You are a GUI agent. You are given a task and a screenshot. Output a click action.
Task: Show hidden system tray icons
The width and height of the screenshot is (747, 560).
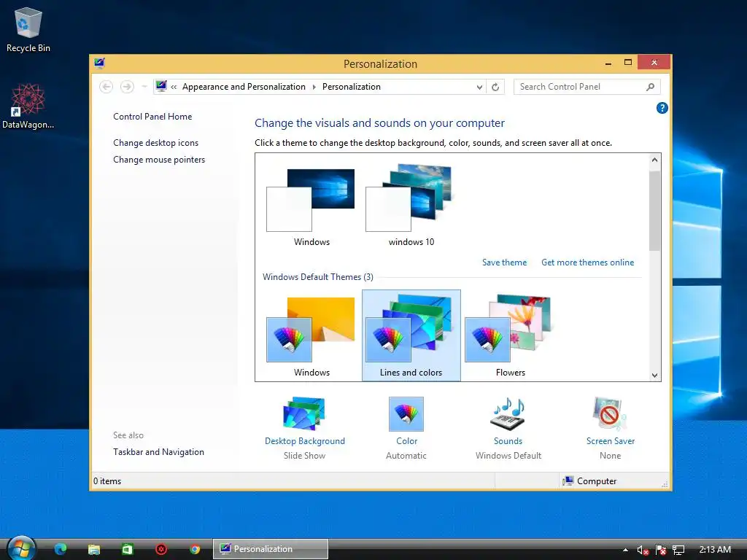tap(625, 550)
